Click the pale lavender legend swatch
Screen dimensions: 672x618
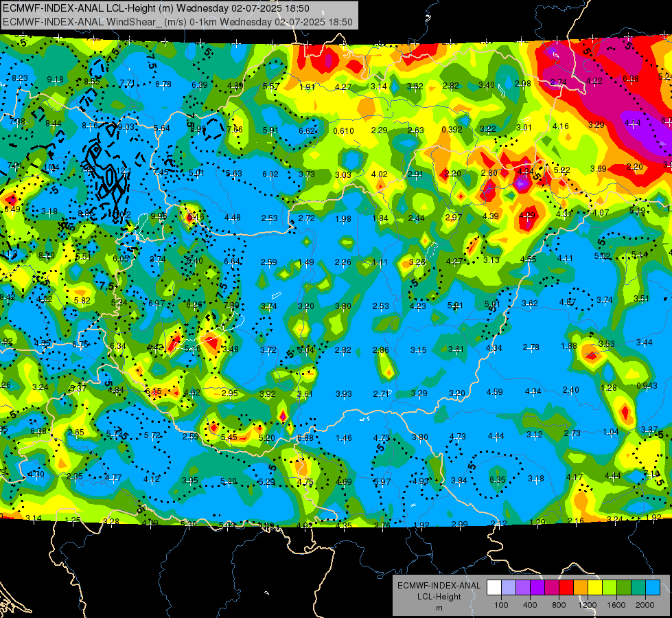coord(509,588)
